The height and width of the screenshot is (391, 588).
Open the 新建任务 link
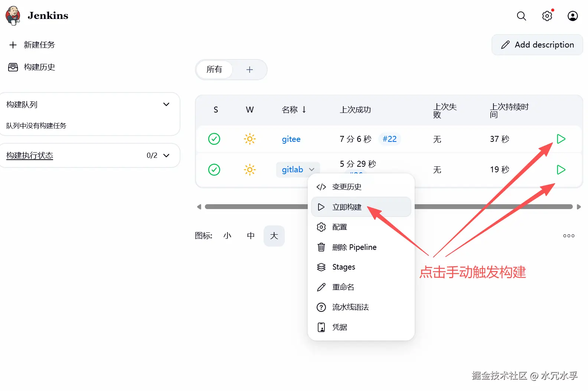(39, 45)
